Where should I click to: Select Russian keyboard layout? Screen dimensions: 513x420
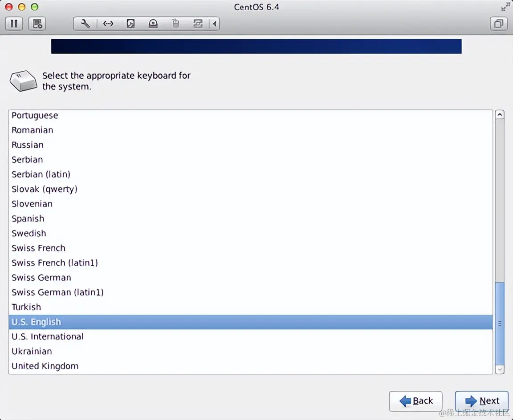coord(251,145)
